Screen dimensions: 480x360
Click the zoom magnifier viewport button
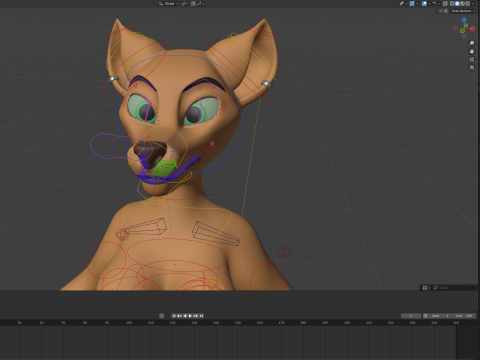[472, 43]
